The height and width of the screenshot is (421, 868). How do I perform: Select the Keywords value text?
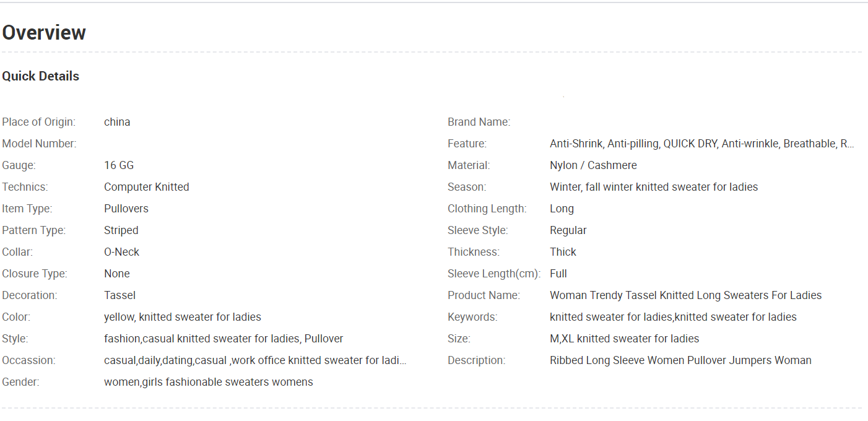(673, 317)
